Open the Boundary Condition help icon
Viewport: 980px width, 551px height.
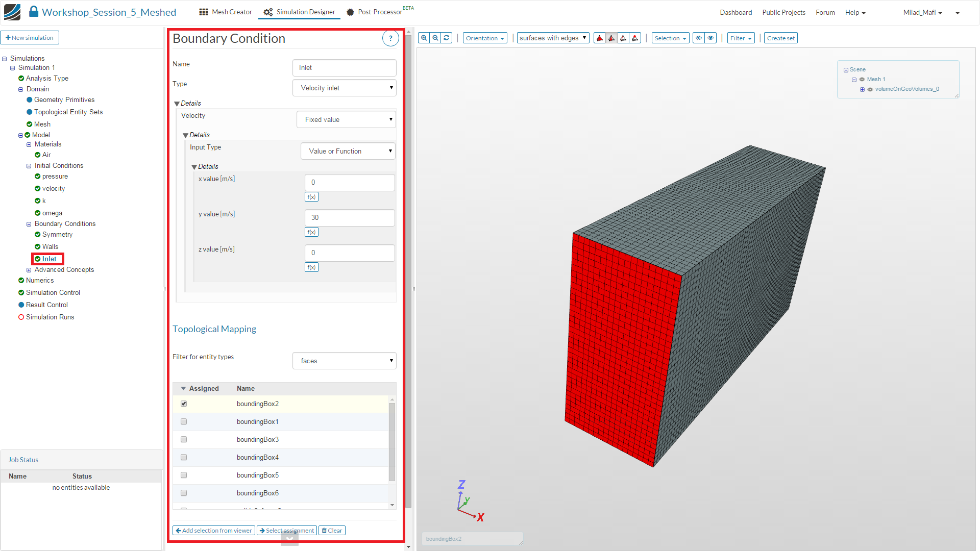tap(390, 38)
